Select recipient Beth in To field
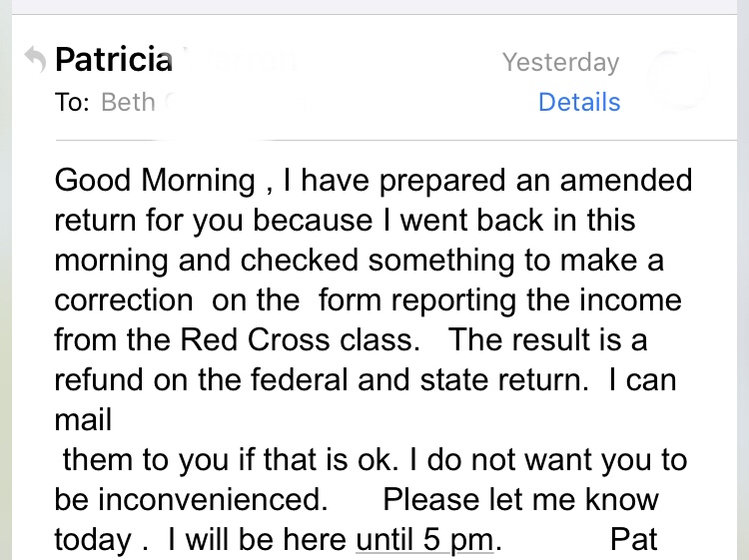The image size is (749, 560). click(128, 102)
